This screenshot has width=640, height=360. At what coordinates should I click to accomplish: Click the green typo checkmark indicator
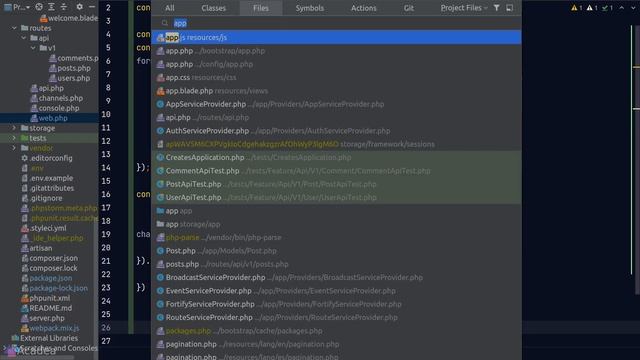(x=607, y=8)
